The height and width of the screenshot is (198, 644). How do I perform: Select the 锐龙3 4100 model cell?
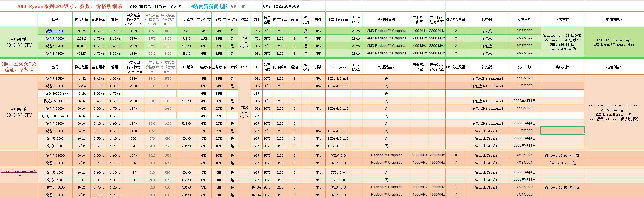coord(55,180)
